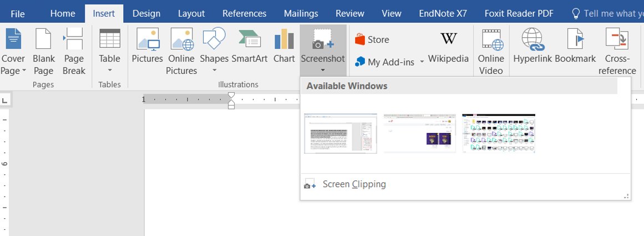Switch to the Design tab
644x236 pixels.
coord(146,13)
